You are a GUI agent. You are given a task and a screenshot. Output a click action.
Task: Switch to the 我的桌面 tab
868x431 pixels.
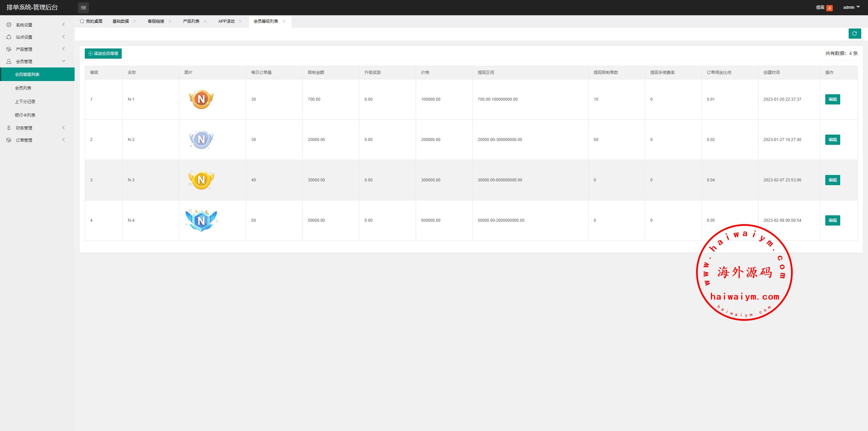[92, 21]
